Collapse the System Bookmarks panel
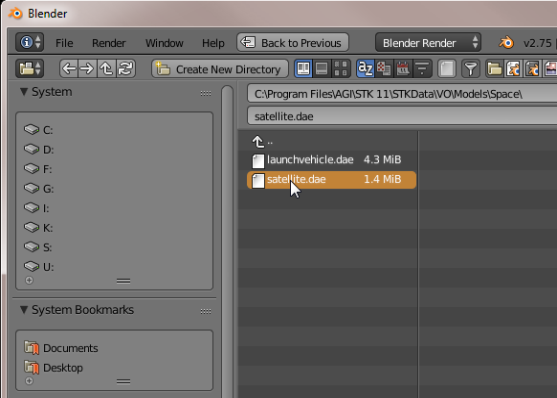Image resolution: width=557 pixels, height=398 pixels. point(24,310)
